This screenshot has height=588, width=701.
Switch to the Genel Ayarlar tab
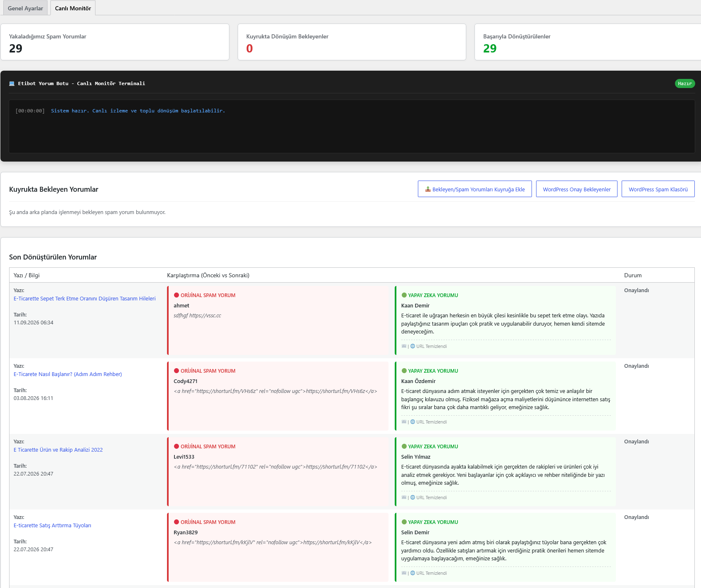25,8
